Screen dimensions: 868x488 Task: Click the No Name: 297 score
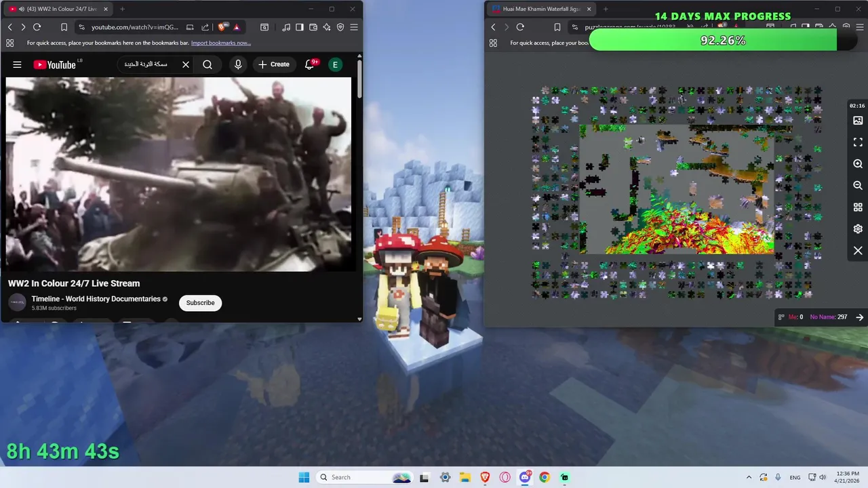(828, 317)
